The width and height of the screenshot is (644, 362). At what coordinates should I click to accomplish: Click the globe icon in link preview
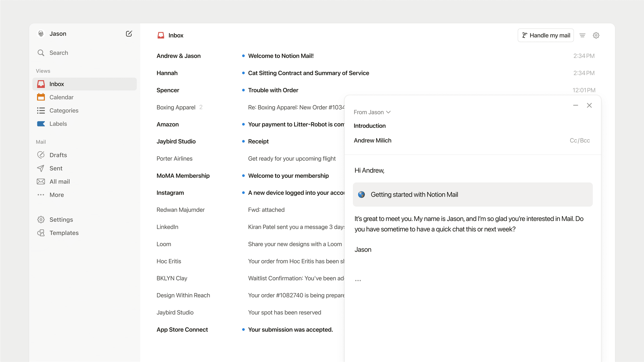361,195
